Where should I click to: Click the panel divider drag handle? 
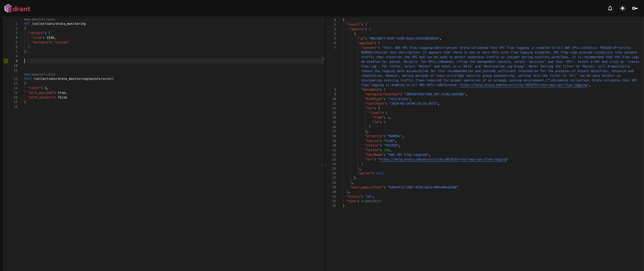[325, 165]
